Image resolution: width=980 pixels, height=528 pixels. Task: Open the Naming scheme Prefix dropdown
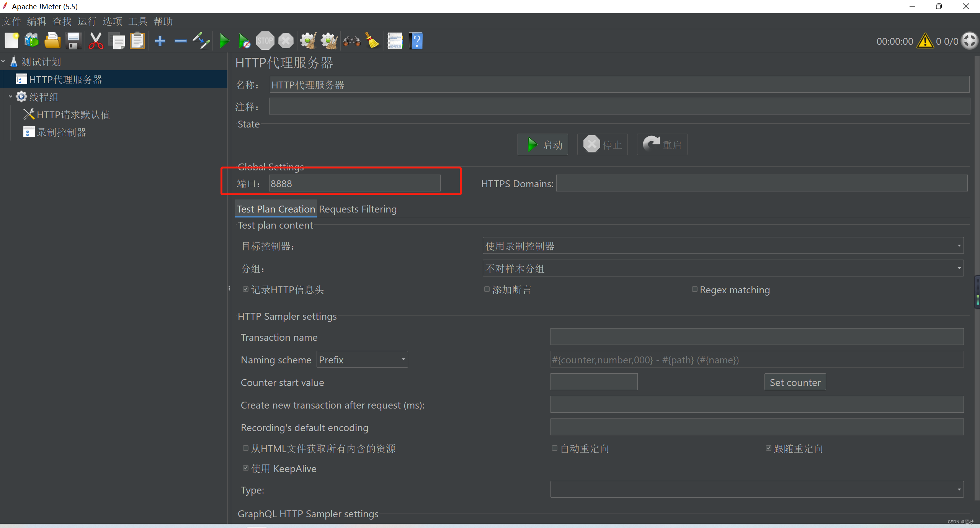[362, 360]
